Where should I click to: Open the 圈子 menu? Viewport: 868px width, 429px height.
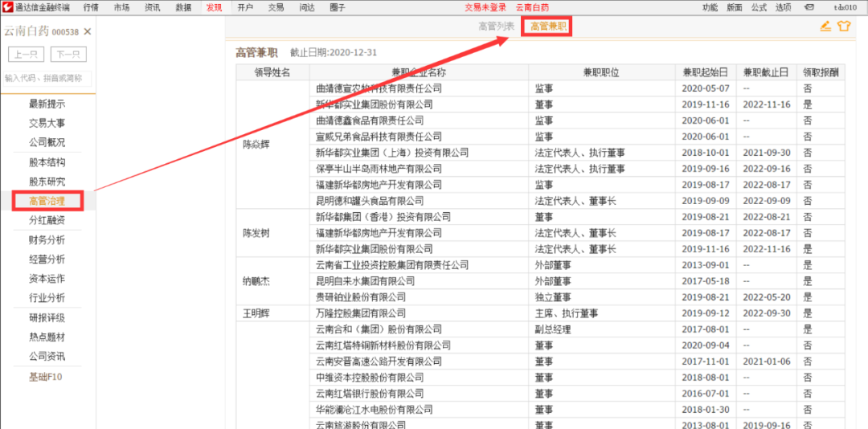(338, 7)
